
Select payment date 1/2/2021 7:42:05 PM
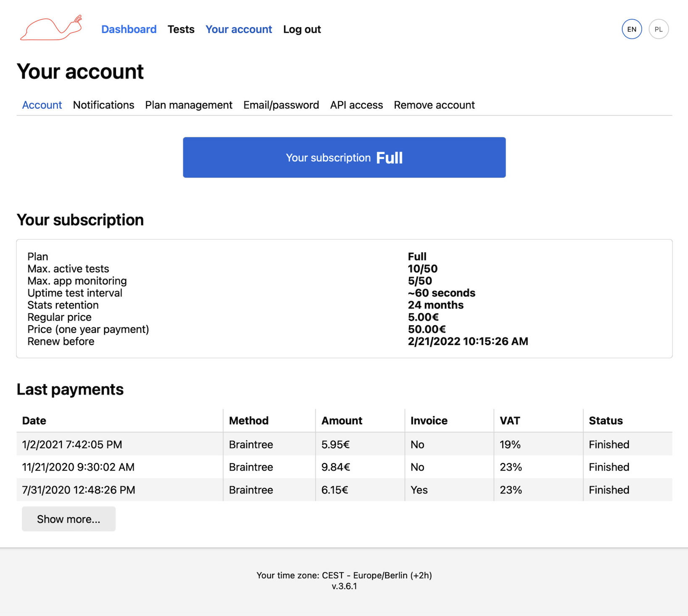click(x=72, y=445)
